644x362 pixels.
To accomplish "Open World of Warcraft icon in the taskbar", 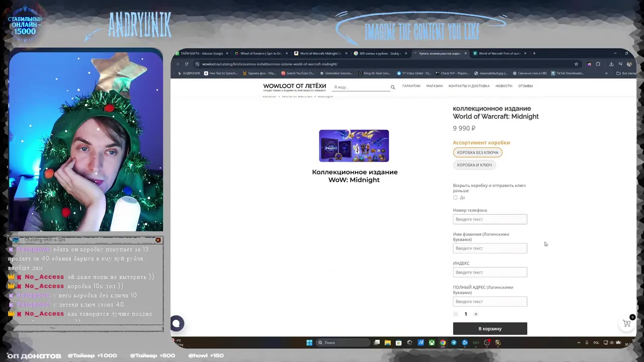I will click(x=498, y=342).
